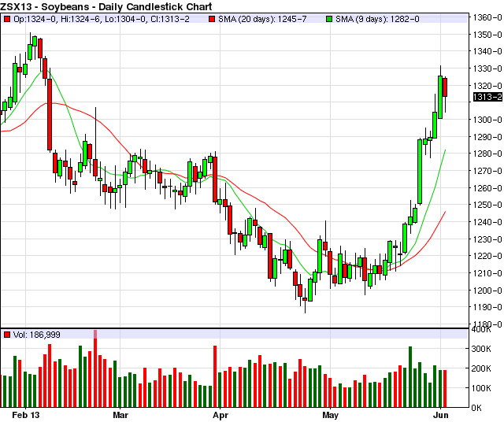The image size is (504, 422).
Task: Click the current price tag 1313-2
Action: point(487,97)
